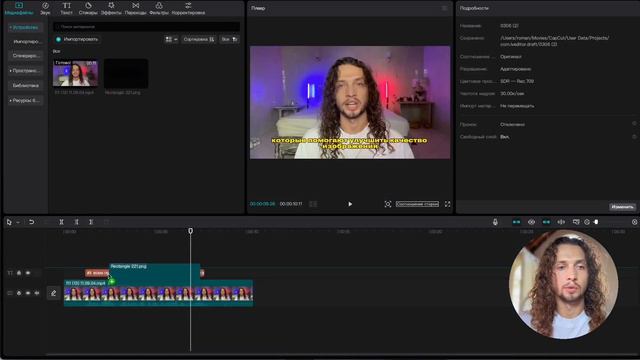Viewport: 640px width, 360px height.
Task: Open Библиотека in the left sidebar
Action: click(26, 86)
